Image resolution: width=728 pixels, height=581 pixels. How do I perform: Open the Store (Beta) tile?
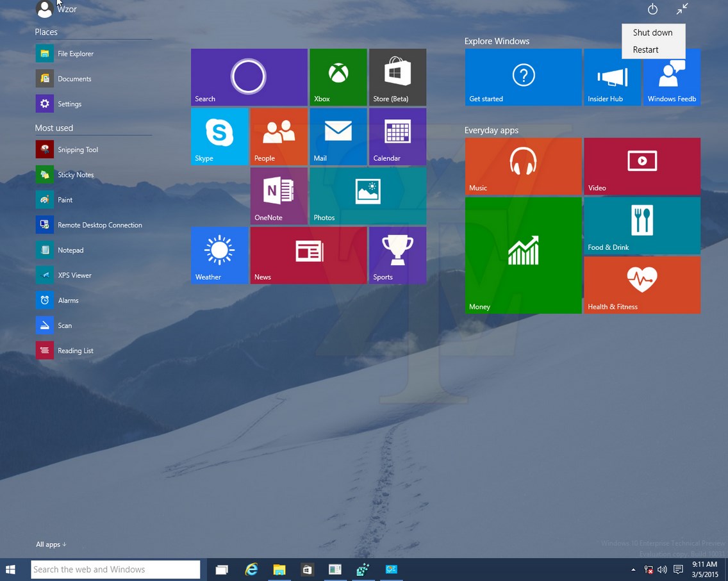coord(397,77)
